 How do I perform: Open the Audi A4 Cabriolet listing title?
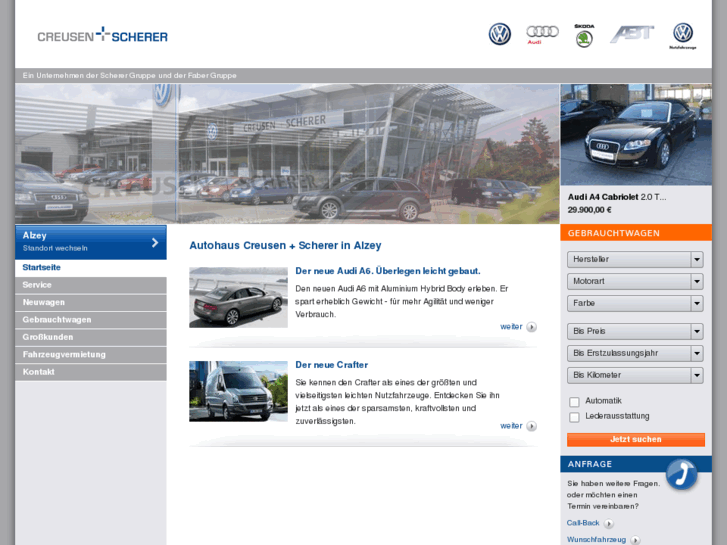(x=617, y=197)
